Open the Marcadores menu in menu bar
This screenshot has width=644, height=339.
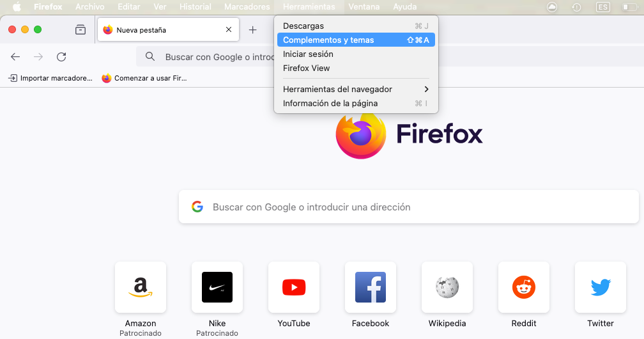[247, 7]
